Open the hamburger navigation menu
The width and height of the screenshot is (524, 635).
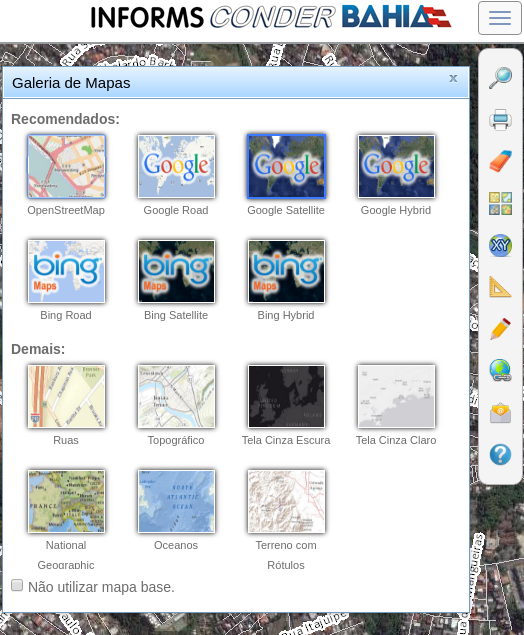point(499,18)
